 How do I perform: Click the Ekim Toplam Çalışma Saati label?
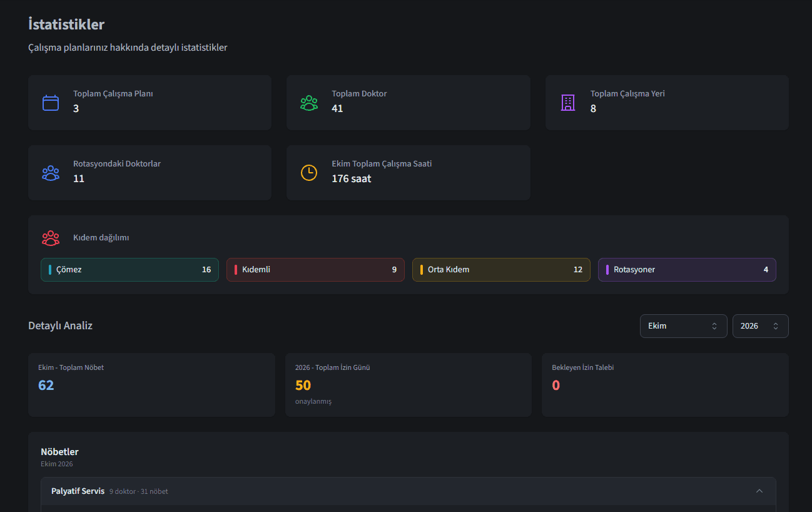pos(382,163)
